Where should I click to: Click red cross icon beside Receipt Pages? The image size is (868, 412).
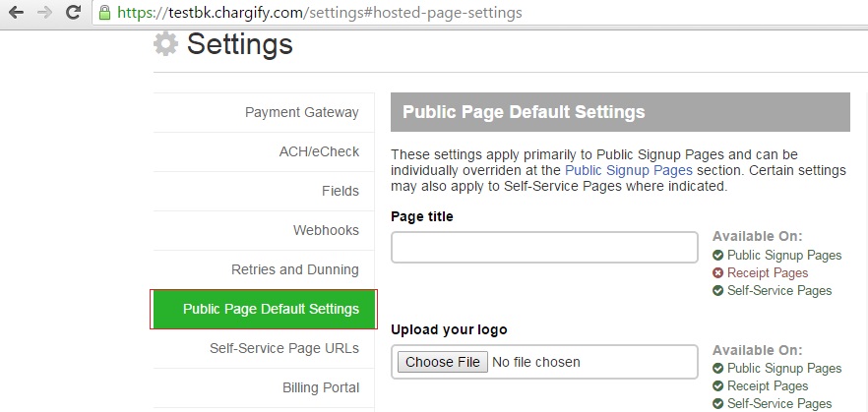pos(718,273)
